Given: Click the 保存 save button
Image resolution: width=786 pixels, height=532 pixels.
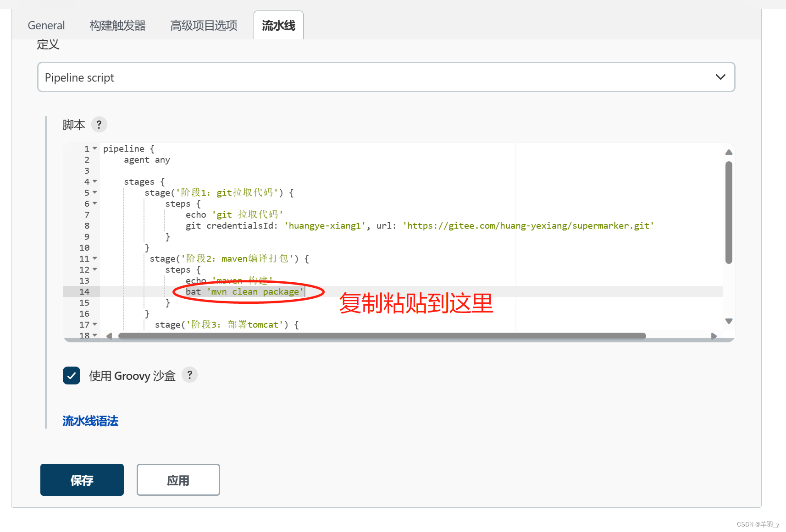Looking at the screenshot, I should (82, 480).
